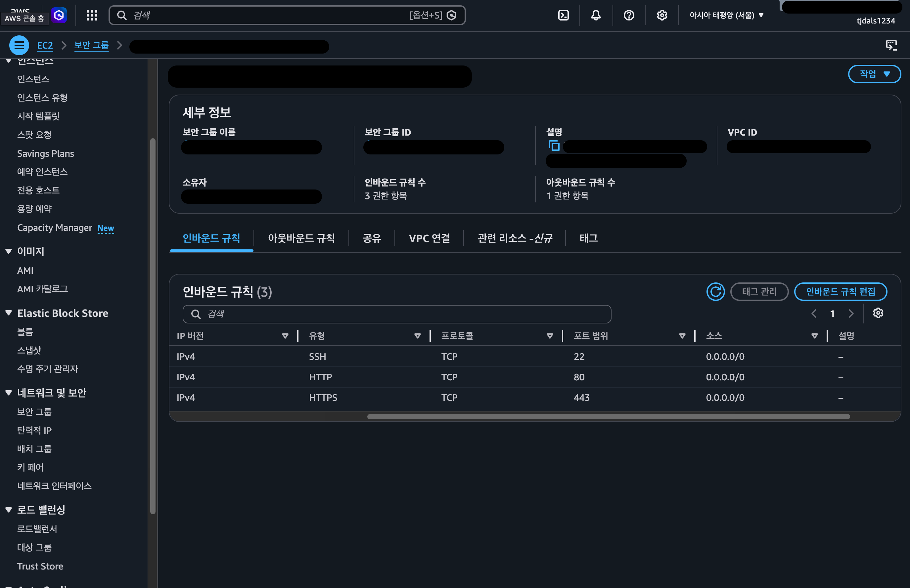Image resolution: width=910 pixels, height=588 pixels.
Task: Collapse the 인스턴스 section at sidebar top
Action: coord(8,61)
